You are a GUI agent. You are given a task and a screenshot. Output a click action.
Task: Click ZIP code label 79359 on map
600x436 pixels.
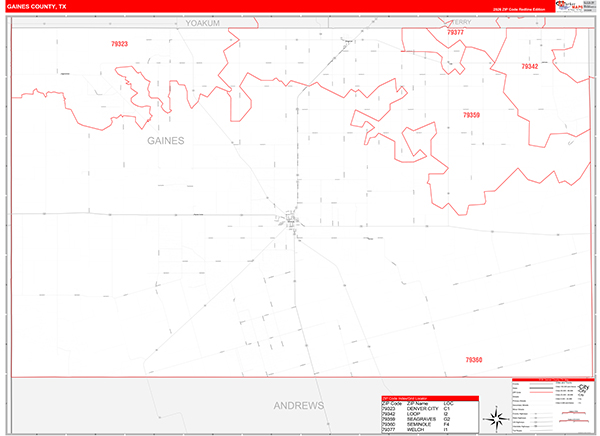click(471, 115)
